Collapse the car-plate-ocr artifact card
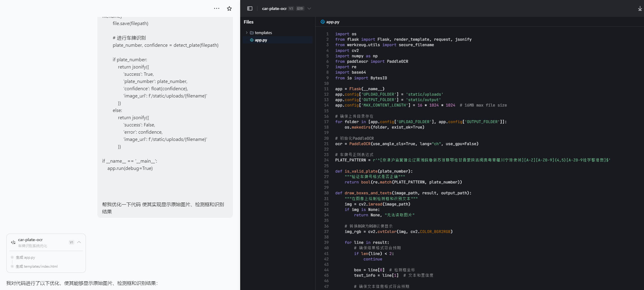Viewport: 644px width, 290px height. (x=79, y=242)
